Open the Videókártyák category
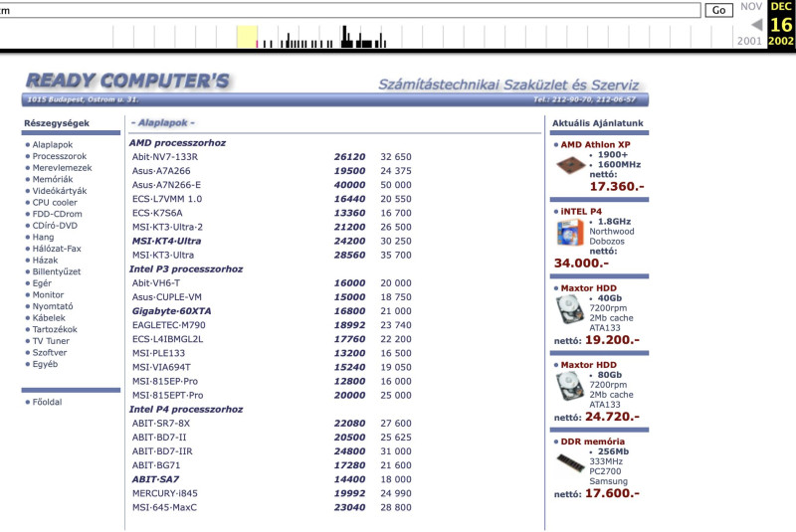This screenshot has width=796, height=532. [60, 191]
